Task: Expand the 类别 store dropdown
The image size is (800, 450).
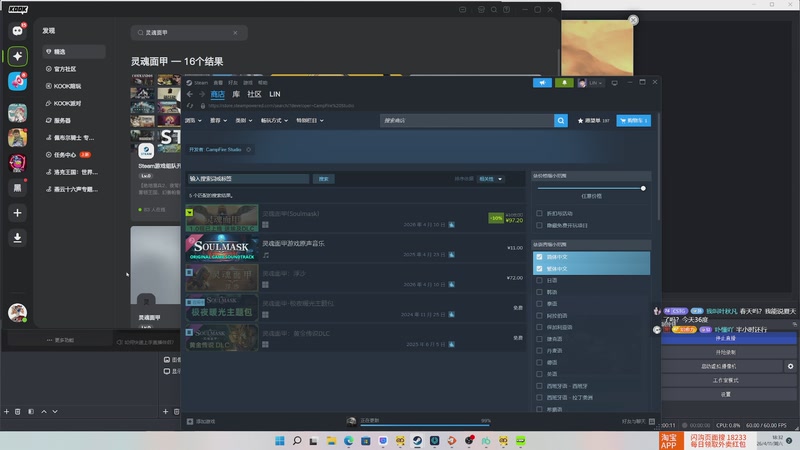Action: (x=243, y=120)
